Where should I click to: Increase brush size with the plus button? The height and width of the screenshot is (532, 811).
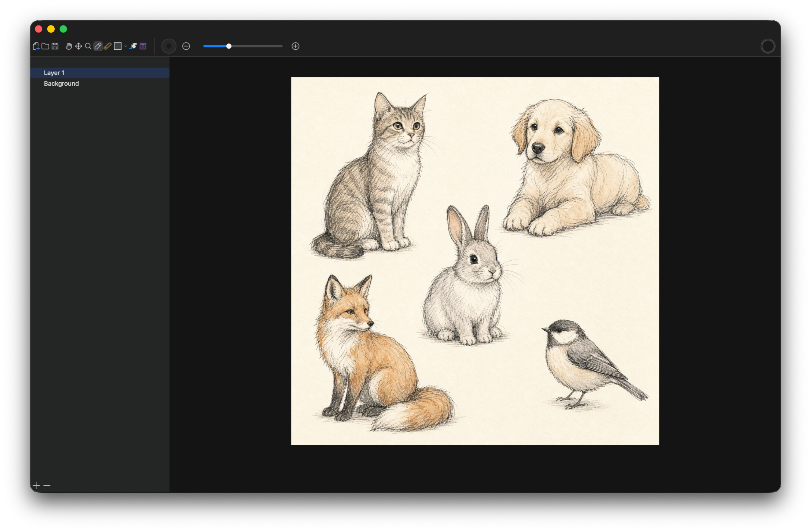click(x=296, y=46)
